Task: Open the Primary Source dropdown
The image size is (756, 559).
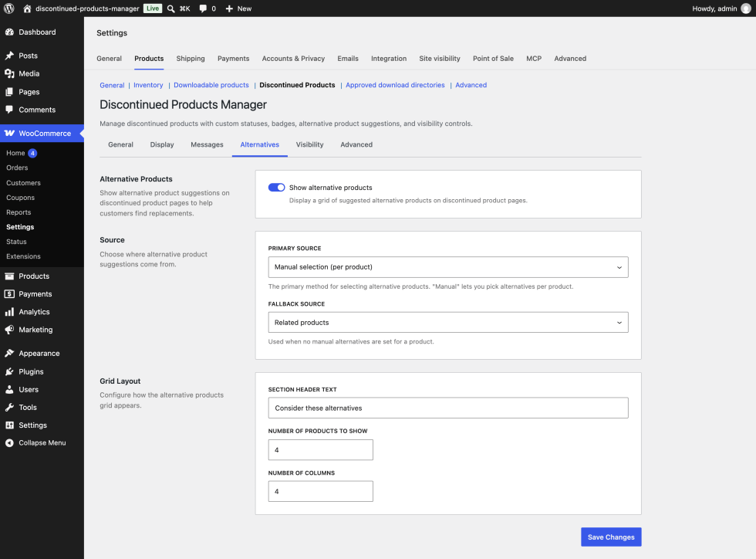Action: click(x=448, y=267)
